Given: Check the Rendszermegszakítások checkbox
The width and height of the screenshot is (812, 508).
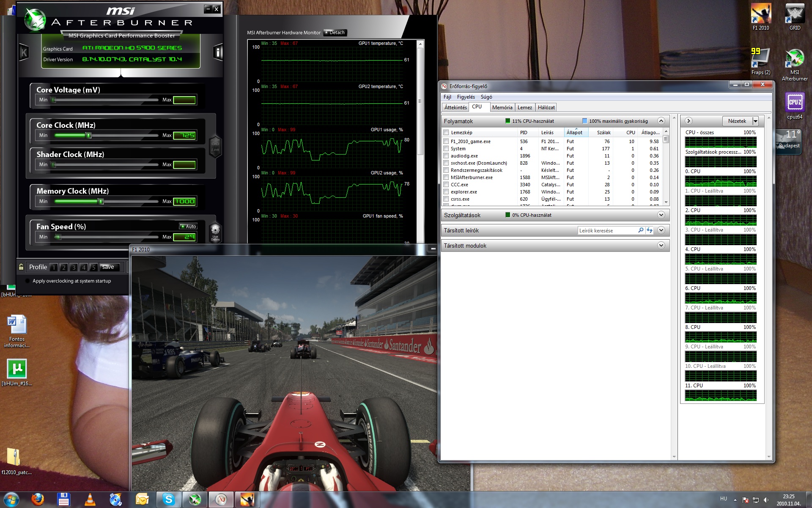Looking at the screenshot, I should coord(446,170).
